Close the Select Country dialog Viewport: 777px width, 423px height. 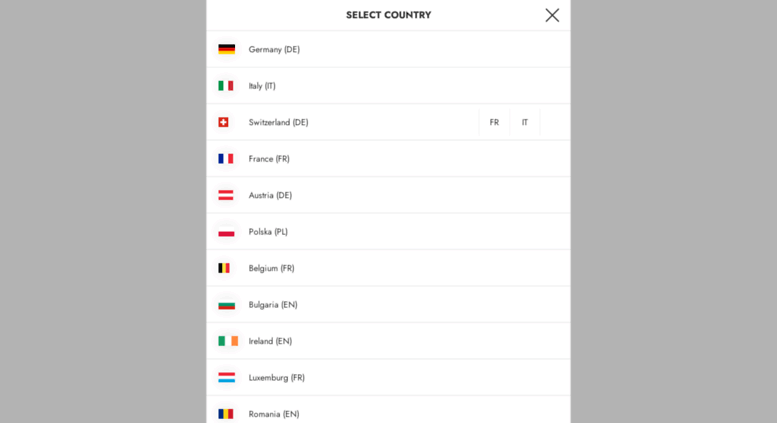point(552,15)
